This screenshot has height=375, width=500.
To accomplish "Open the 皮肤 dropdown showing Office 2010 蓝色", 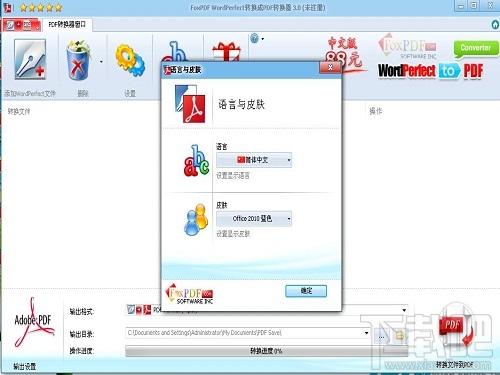I will [254, 219].
